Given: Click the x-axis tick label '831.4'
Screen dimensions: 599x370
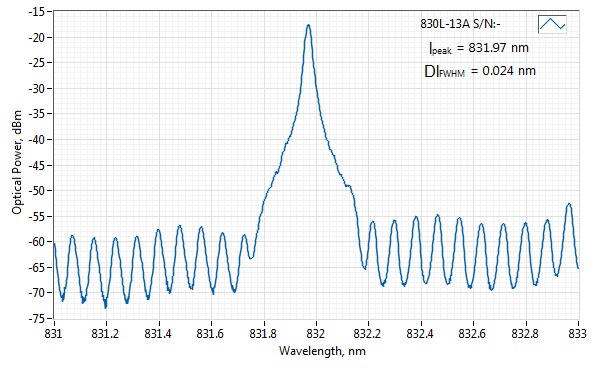Looking at the screenshot, I should (x=158, y=334).
